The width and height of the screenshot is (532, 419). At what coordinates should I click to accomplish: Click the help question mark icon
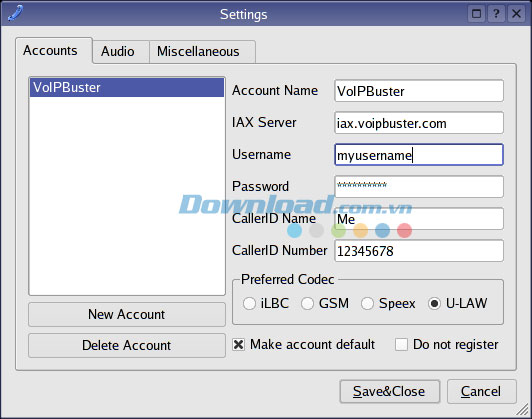click(x=496, y=14)
